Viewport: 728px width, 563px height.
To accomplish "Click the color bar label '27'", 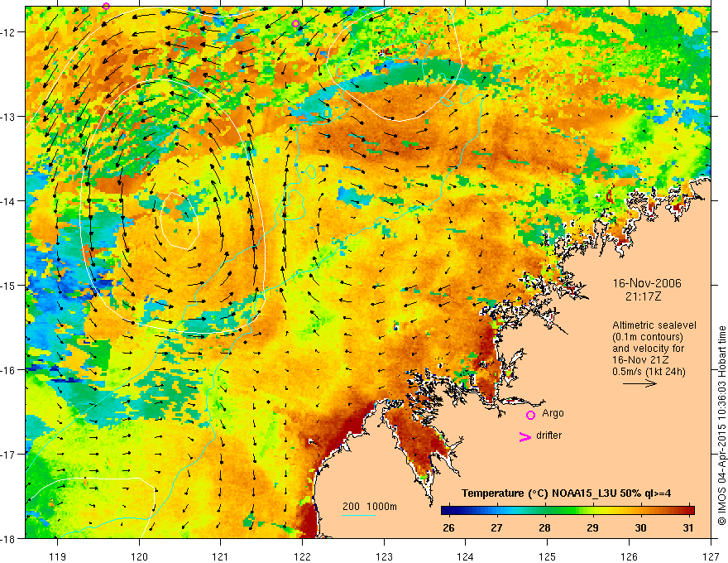I will point(496,527).
